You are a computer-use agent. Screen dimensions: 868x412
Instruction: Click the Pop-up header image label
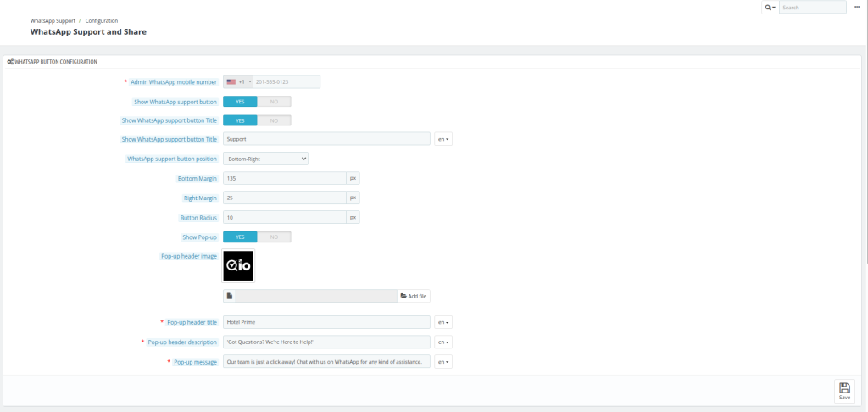(189, 256)
